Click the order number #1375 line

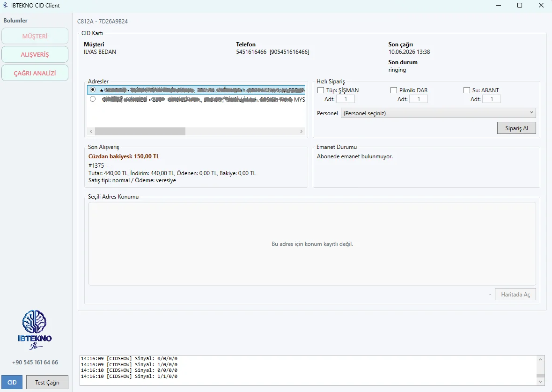[100, 165]
